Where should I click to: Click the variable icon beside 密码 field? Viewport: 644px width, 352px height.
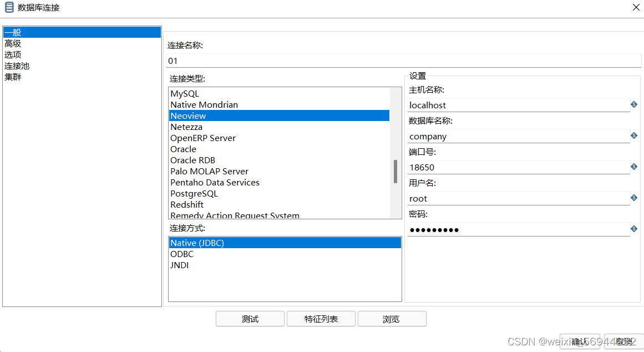(x=633, y=229)
